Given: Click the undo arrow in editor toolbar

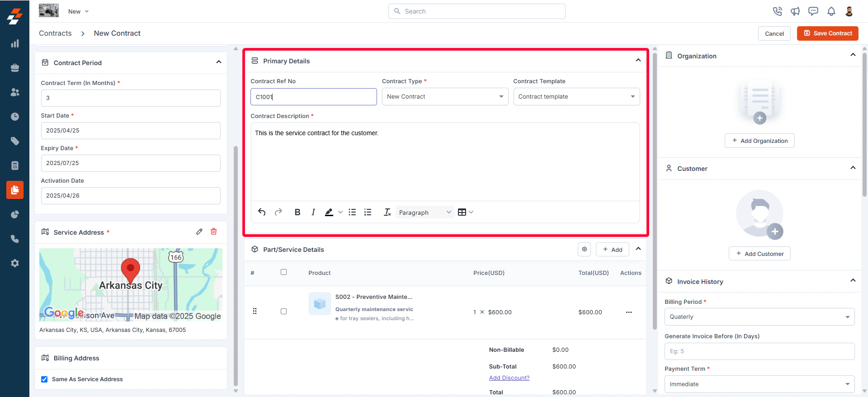Looking at the screenshot, I should click(262, 212).
